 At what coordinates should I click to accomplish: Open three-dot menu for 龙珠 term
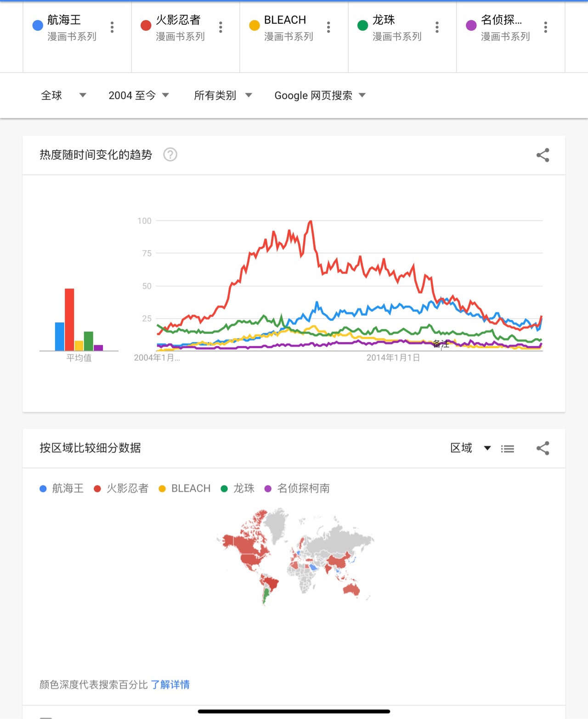click(x=437, y=27)
